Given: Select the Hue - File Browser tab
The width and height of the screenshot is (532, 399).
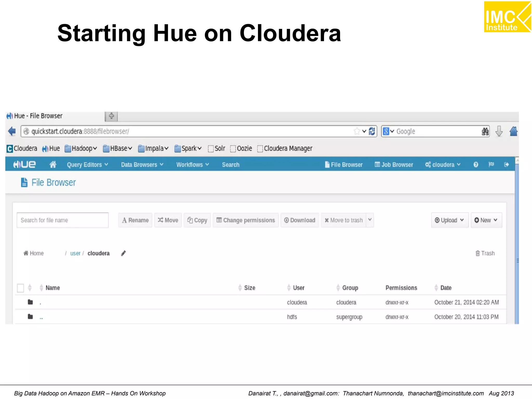Looking at the screenshot, I should [55, 116].
